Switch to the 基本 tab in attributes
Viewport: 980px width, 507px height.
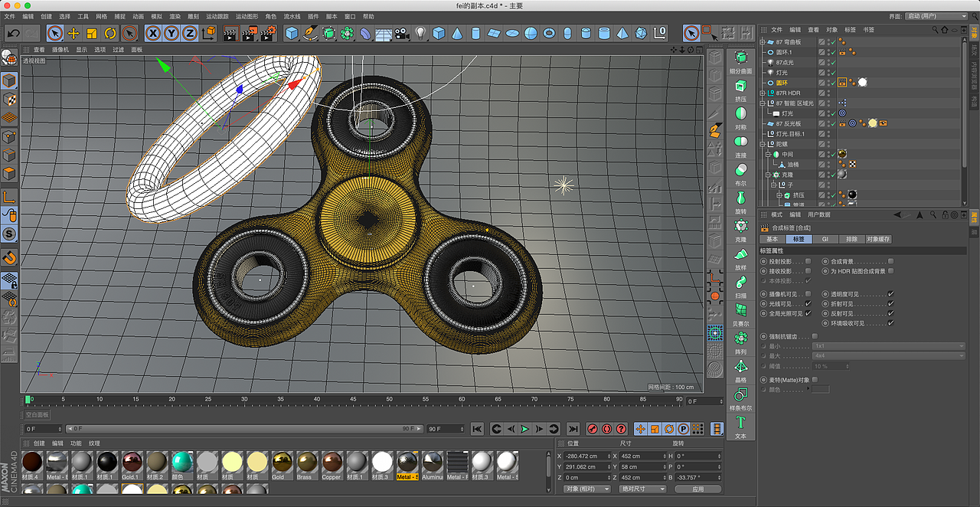click(773, 240)
